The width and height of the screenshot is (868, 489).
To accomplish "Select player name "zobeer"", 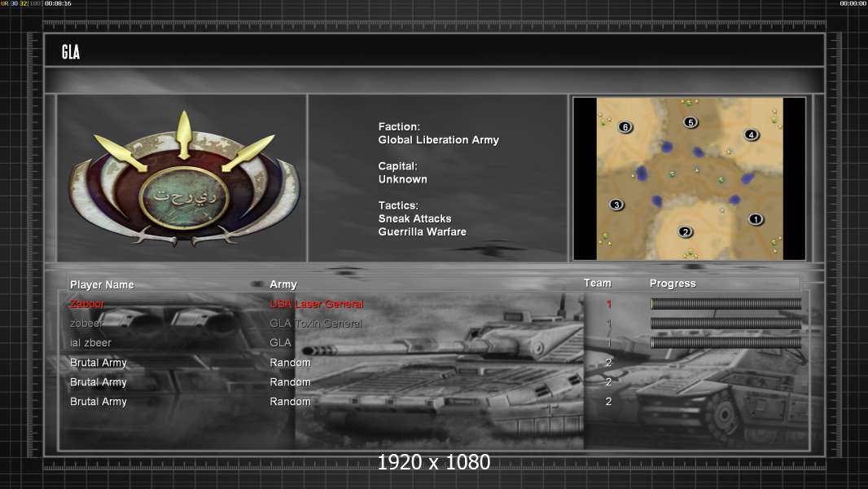I will (85, 324).
